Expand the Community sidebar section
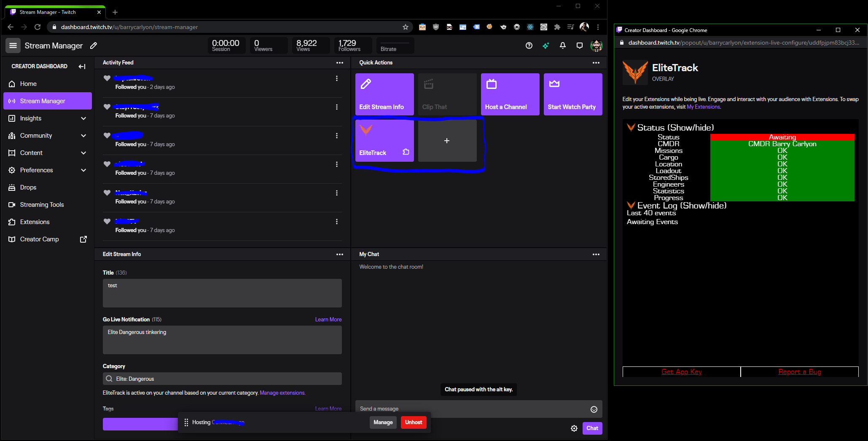This screenshot has width=868, height=441. (83, 136)
